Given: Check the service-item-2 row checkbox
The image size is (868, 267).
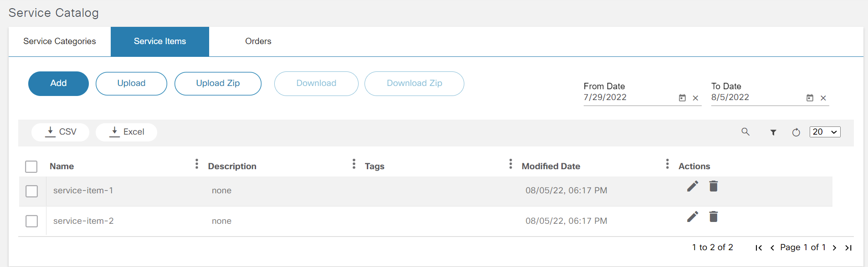Looking at the screenshot, I should (32, 221).
